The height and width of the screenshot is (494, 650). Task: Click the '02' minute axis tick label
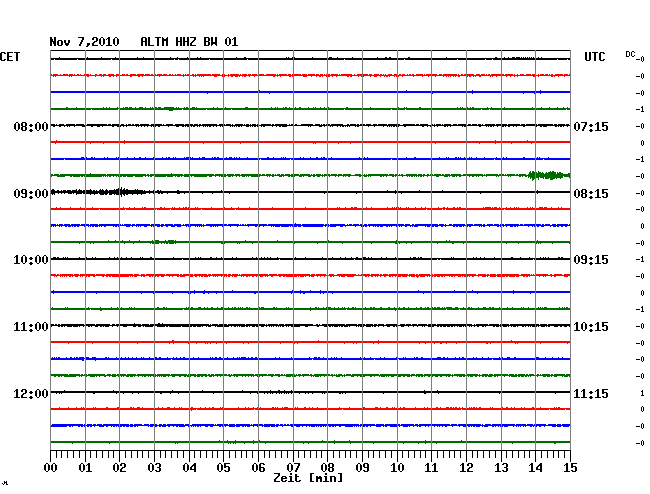119,468
